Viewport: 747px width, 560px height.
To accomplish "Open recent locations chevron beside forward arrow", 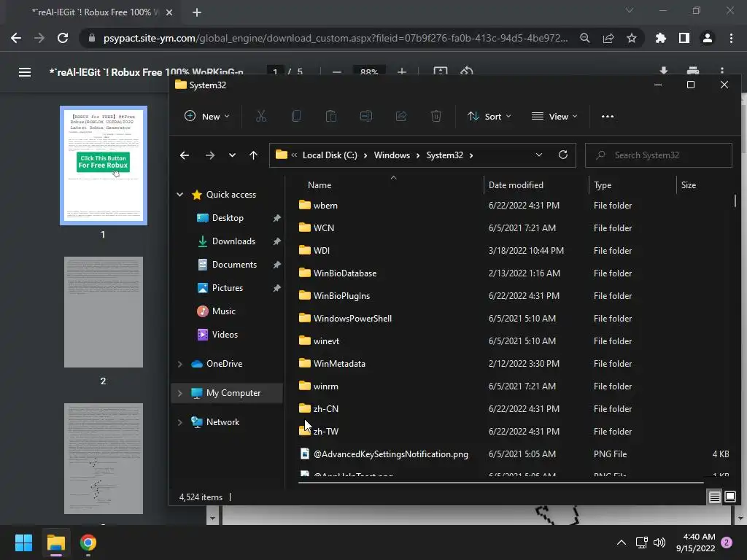I will [x=232, y=155].
